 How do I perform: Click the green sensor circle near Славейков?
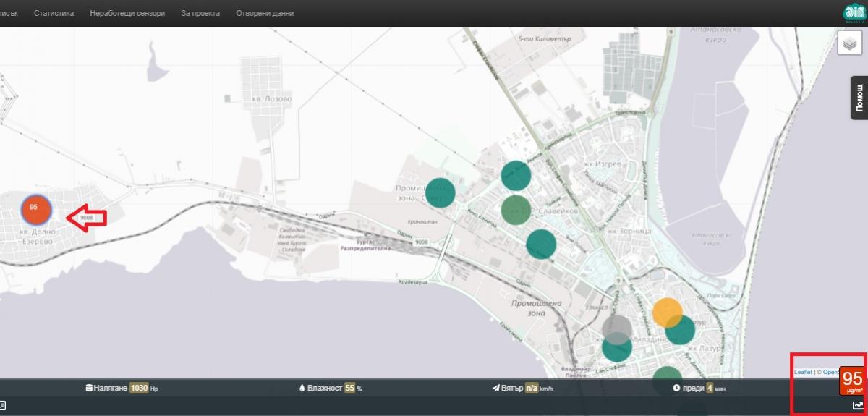[x=516, y=209]
